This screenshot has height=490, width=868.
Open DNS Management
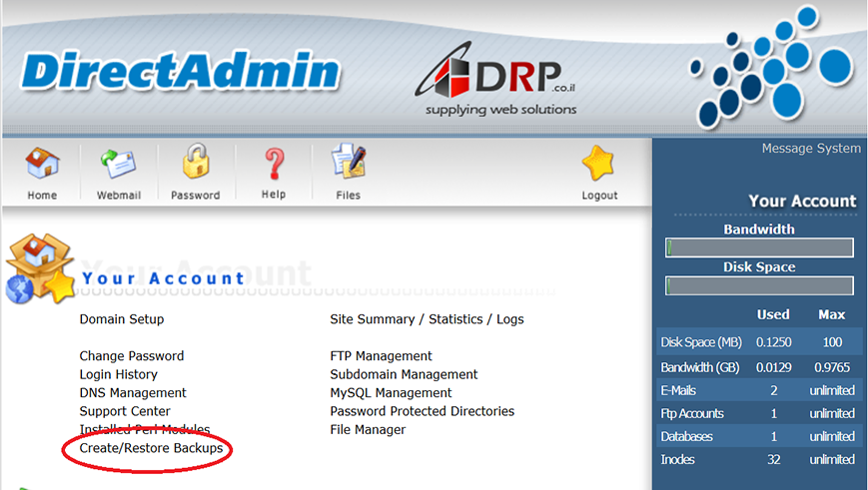point(133,393)
